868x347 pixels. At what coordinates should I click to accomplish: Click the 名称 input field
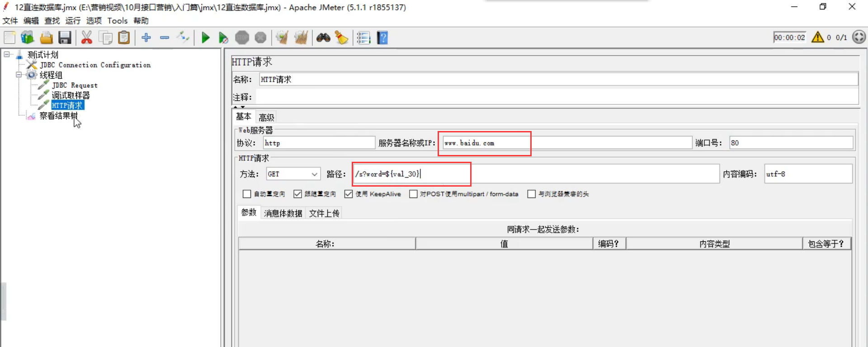coord(558,80)
